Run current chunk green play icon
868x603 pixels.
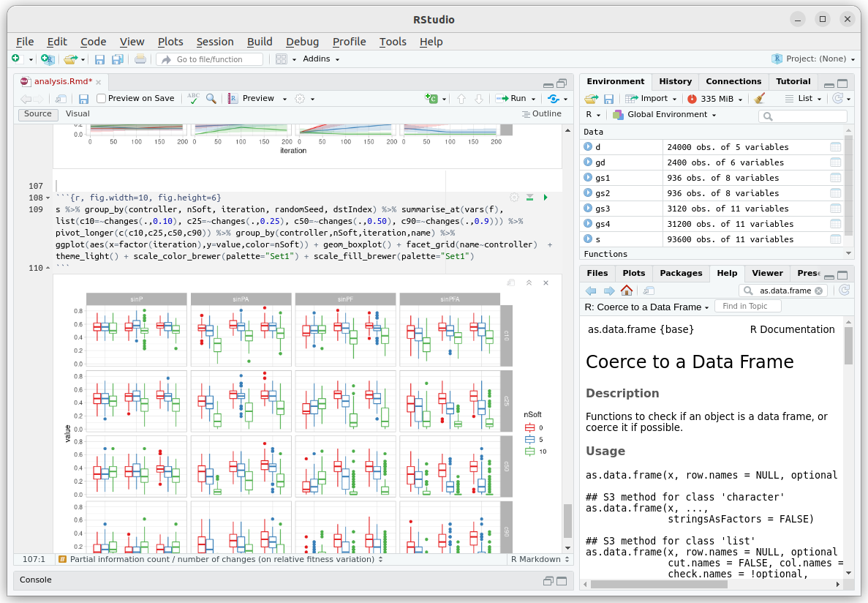(x=546, y=198)
